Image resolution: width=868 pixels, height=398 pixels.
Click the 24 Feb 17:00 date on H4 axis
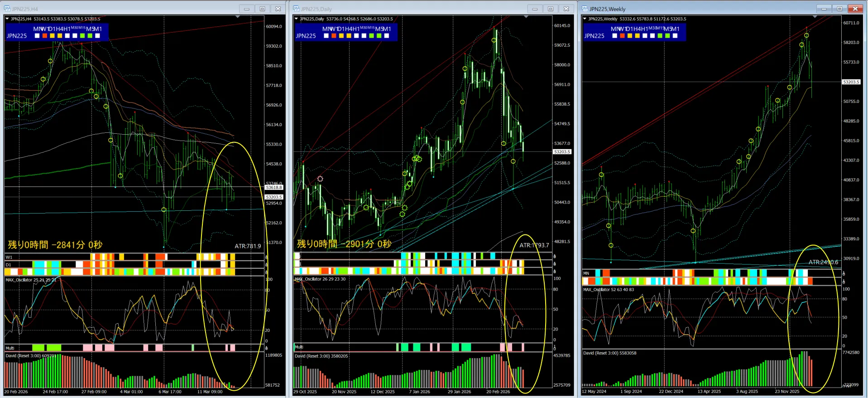55,392
